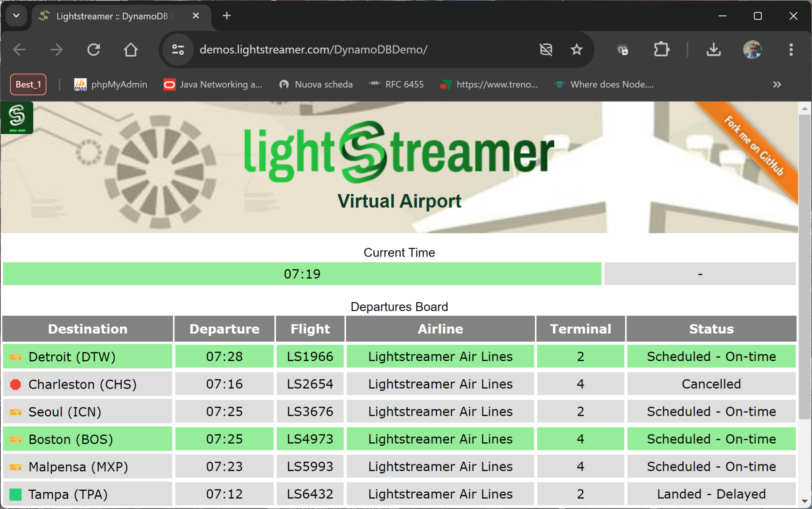Click the browser forward arrow
The image size is (812, 509).
[56, 50]
